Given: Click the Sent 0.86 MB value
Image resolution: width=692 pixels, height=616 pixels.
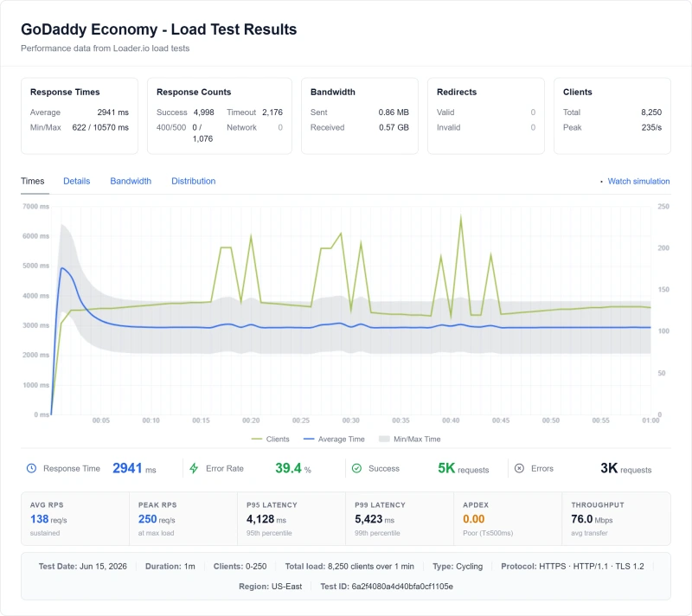Looking at the screenshot, I should pyautogui.click(x=394, y=112).
